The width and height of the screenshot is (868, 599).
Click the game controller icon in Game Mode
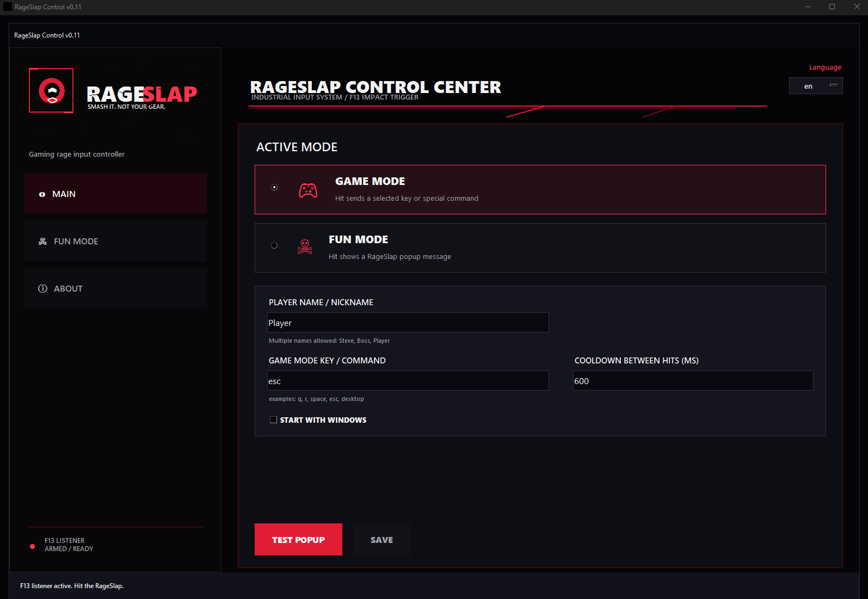click(x=308, y=190)
